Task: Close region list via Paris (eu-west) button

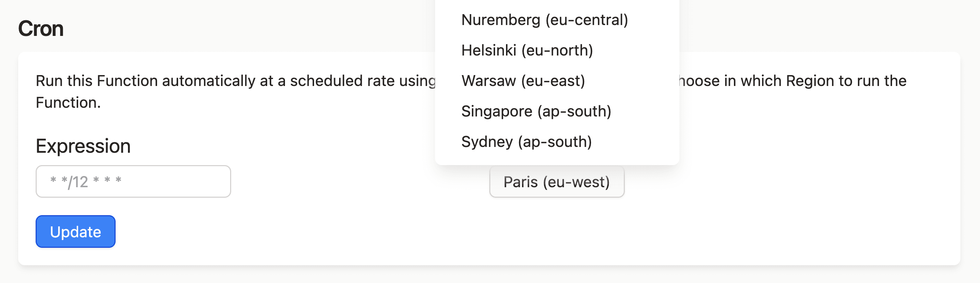Action: coord(557,181)
